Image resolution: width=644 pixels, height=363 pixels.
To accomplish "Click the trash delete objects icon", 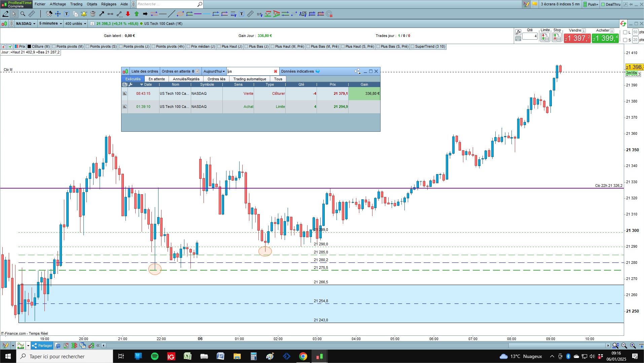I will coord(93,14).
